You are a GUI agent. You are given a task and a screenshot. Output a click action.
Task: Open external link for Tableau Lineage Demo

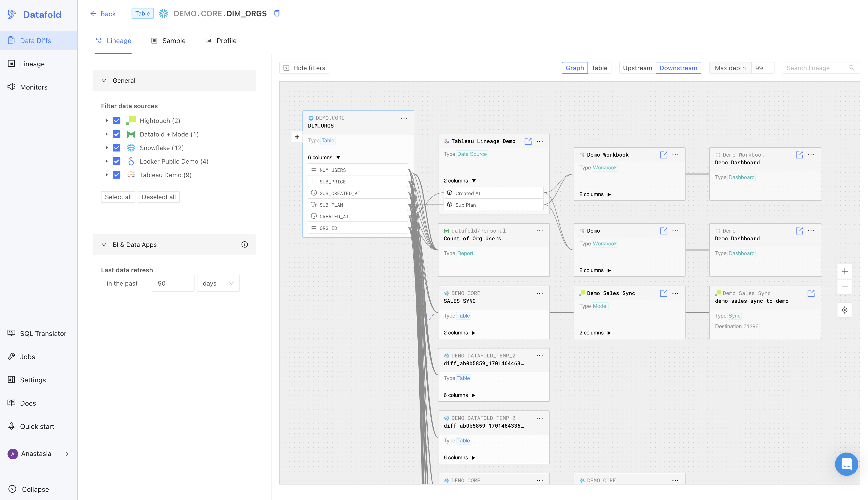[528, 141]
